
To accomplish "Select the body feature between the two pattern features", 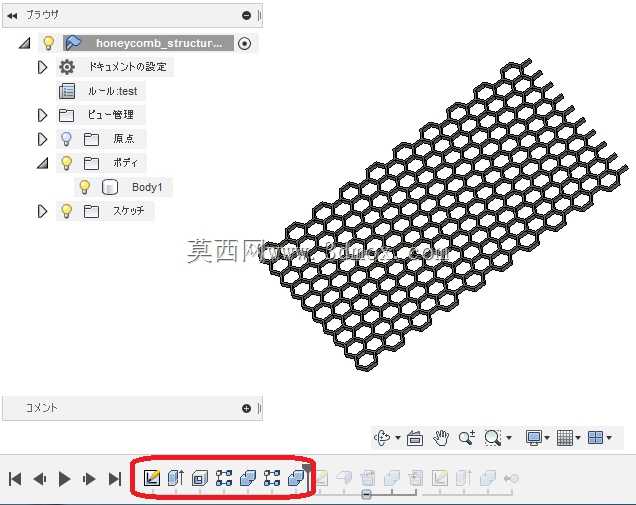I will pos(248,478).
